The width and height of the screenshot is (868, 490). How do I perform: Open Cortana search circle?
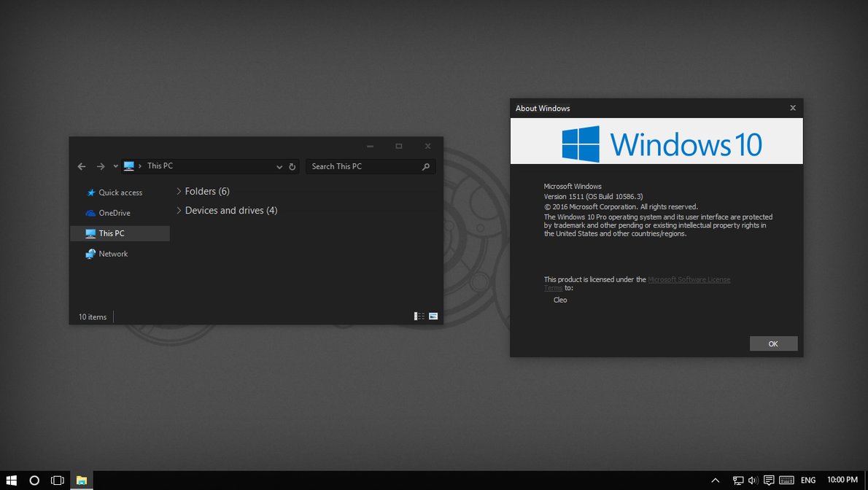[x=34, y=481]
